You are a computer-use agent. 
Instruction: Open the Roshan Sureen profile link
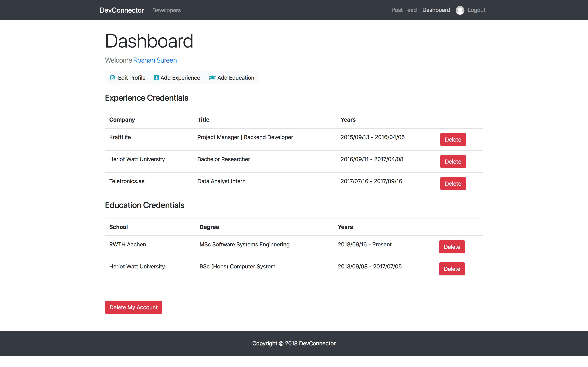pos(155,60)
